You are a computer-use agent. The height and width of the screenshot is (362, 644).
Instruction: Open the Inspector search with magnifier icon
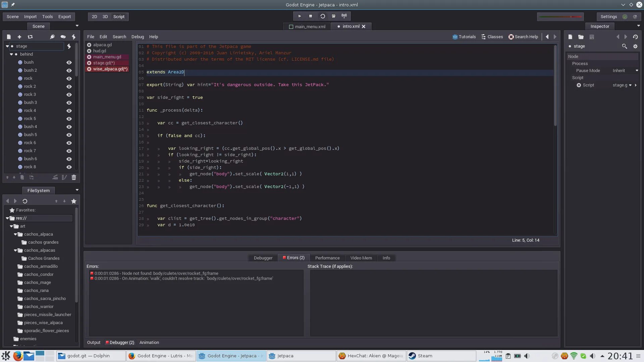point(625,47)
